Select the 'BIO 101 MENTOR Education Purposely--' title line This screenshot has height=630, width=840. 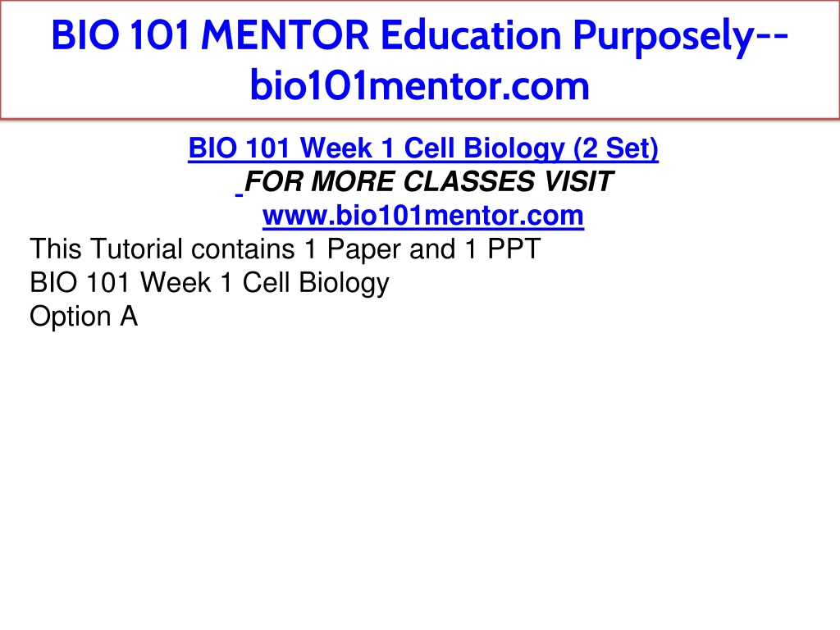tap(419, 36)
